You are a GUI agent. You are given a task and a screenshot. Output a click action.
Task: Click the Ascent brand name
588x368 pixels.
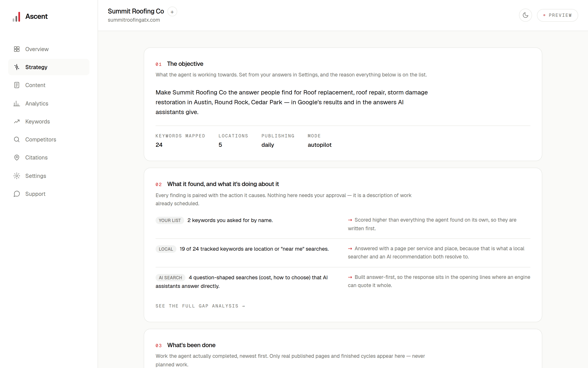pos(37,16)
